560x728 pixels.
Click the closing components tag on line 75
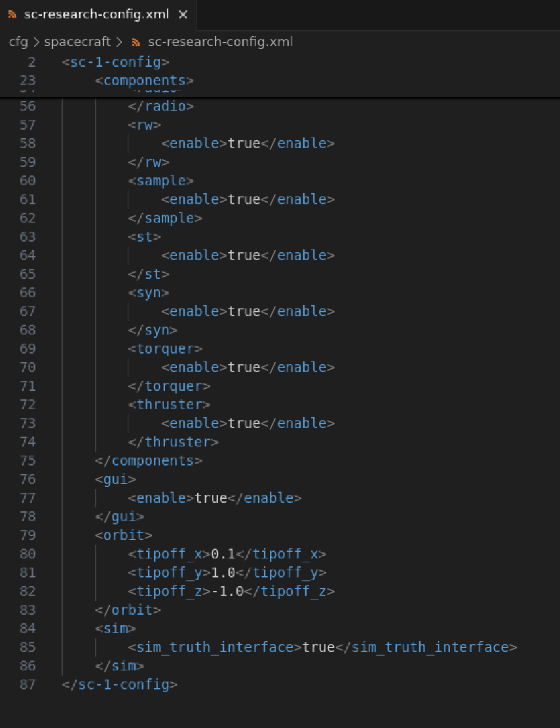tap(149, 461)
